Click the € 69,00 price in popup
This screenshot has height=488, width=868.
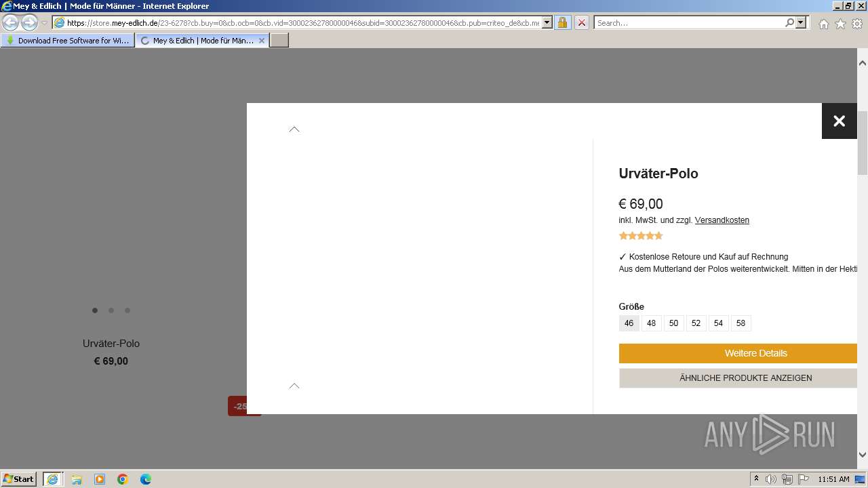tap(641, 204)
